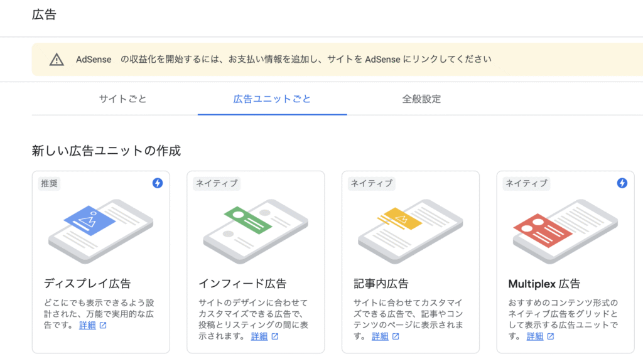Click the lightning bolt icon on ディスプレイ広告 card
643x364 pixels.
(158, 183)
